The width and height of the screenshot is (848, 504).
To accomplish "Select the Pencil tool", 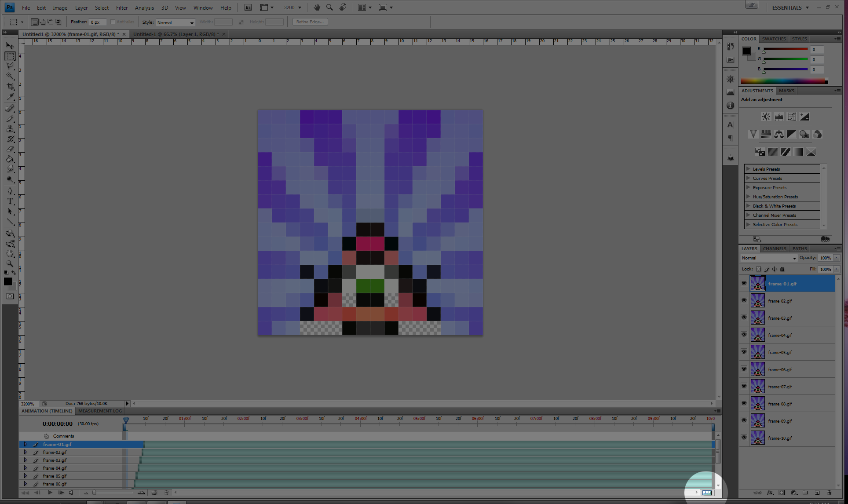I will click(x=10, y=119).
